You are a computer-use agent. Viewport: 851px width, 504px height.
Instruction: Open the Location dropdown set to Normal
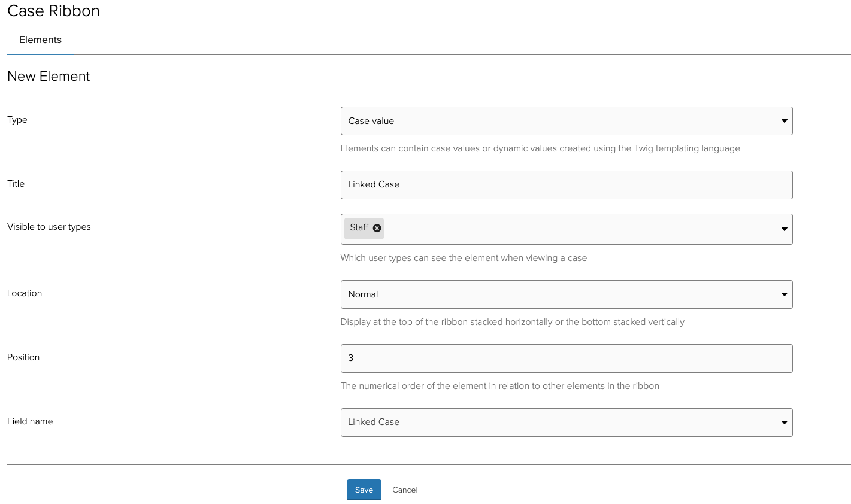pyautogui.click(x=567, y=294)
